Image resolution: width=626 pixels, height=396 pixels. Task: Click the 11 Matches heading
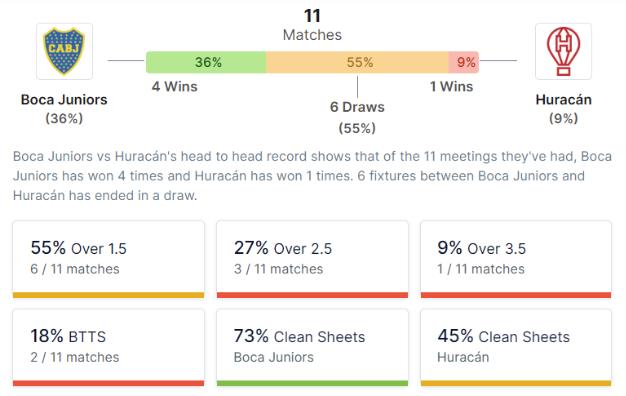312,25
